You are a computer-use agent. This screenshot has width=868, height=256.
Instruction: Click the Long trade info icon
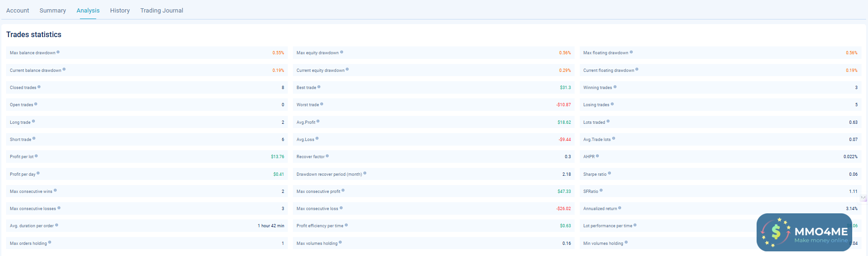(33, 122)
